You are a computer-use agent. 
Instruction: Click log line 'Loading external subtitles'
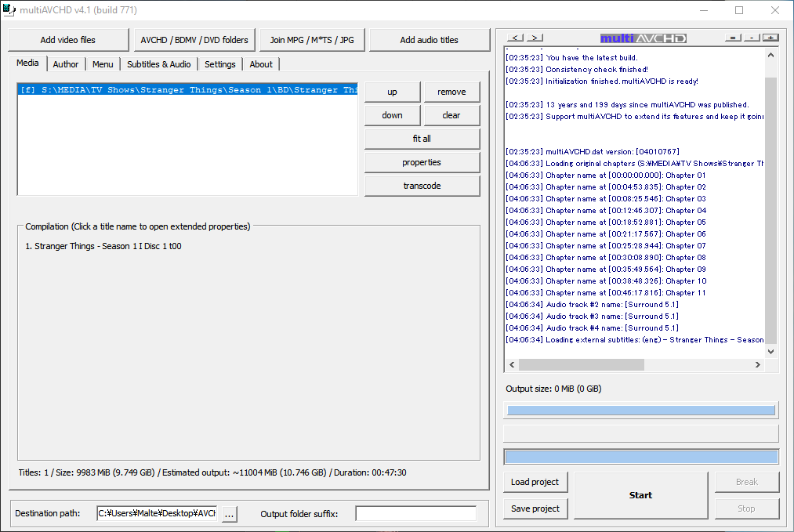click(634, 340)
